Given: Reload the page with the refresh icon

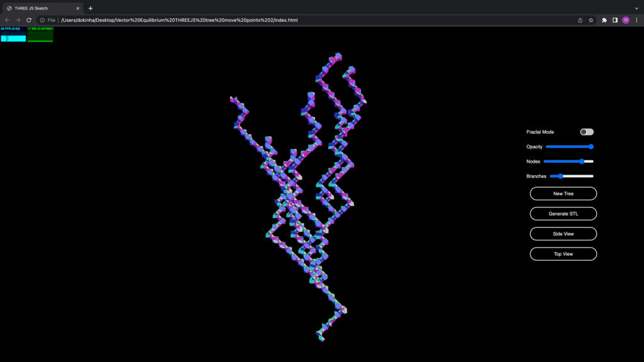Looking at the screenshot, I should [x=28, y=19].
